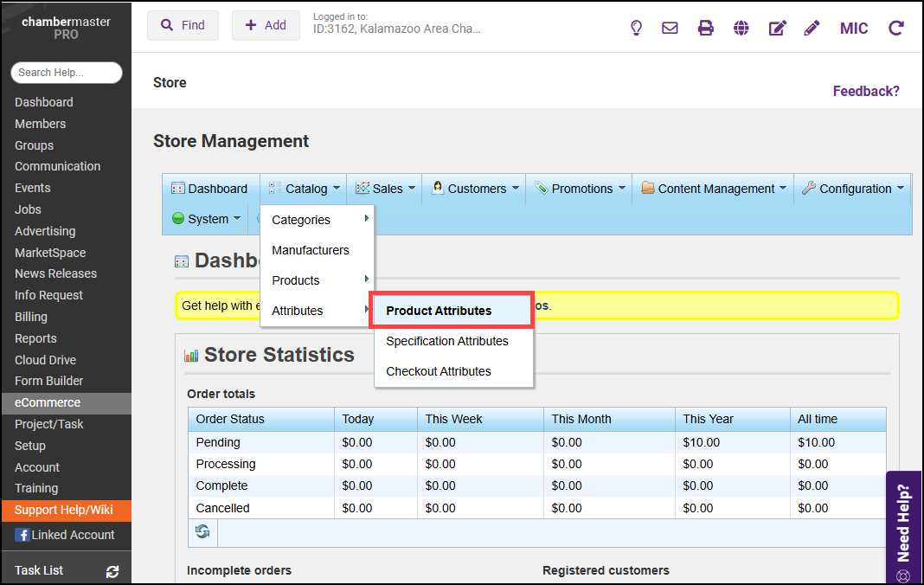This screenshot has width=924, height=585.
Task: Click the edit note icon
Action: (777, 28)
